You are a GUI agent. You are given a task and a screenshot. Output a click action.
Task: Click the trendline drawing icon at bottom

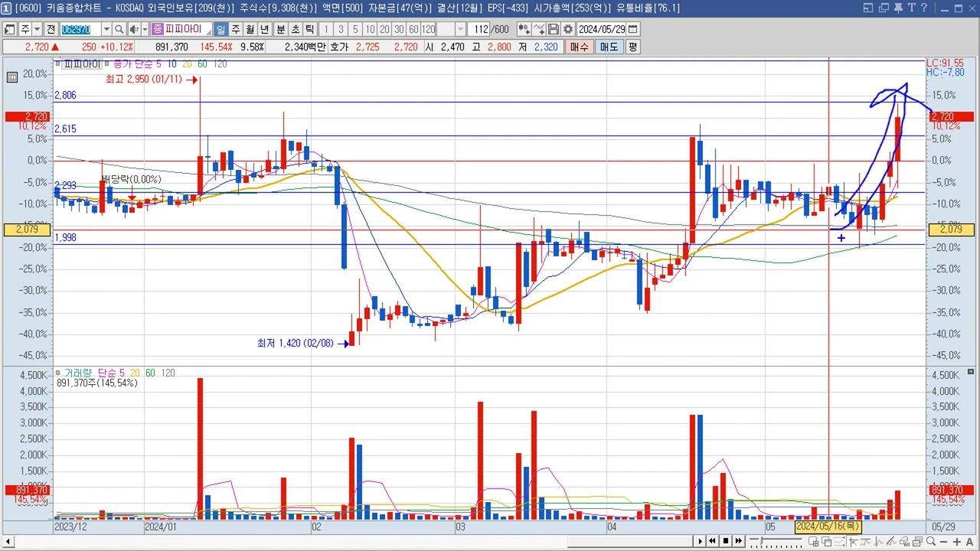point(891,542)
